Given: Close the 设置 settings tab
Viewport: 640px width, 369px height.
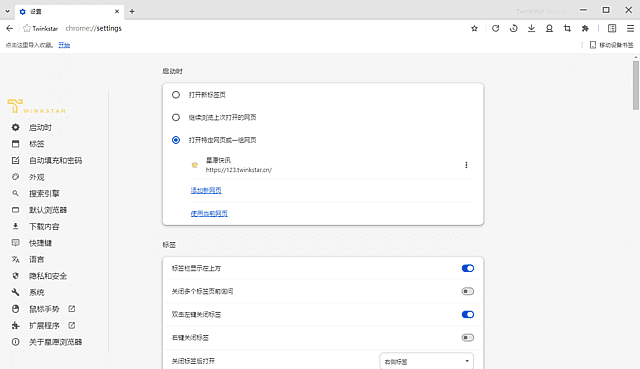Looking at the screenshot, I should tap(117, 11).
